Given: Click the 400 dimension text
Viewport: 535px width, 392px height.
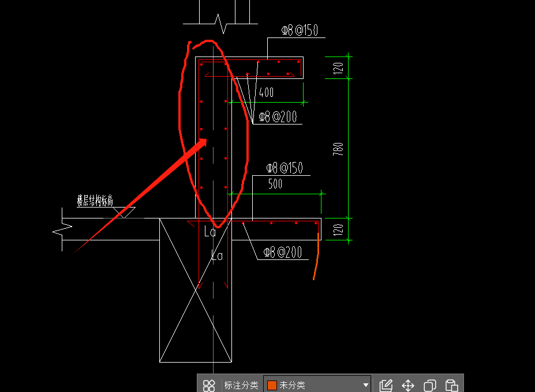Looking at the screenshot, I should point(267,92).
